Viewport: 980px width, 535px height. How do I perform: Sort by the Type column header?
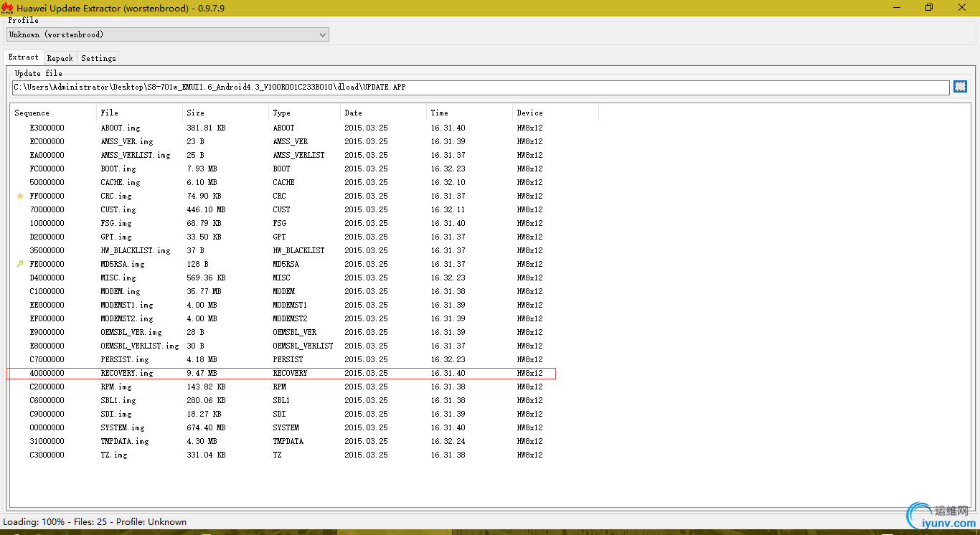(x=304, y=113)
